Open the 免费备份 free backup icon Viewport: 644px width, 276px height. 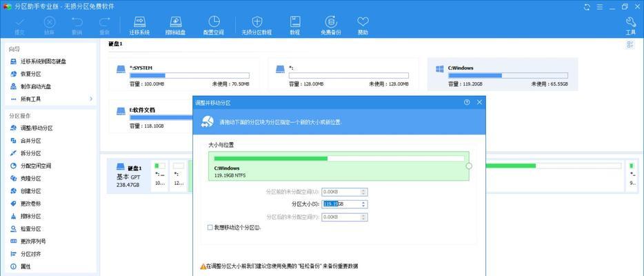331,26
